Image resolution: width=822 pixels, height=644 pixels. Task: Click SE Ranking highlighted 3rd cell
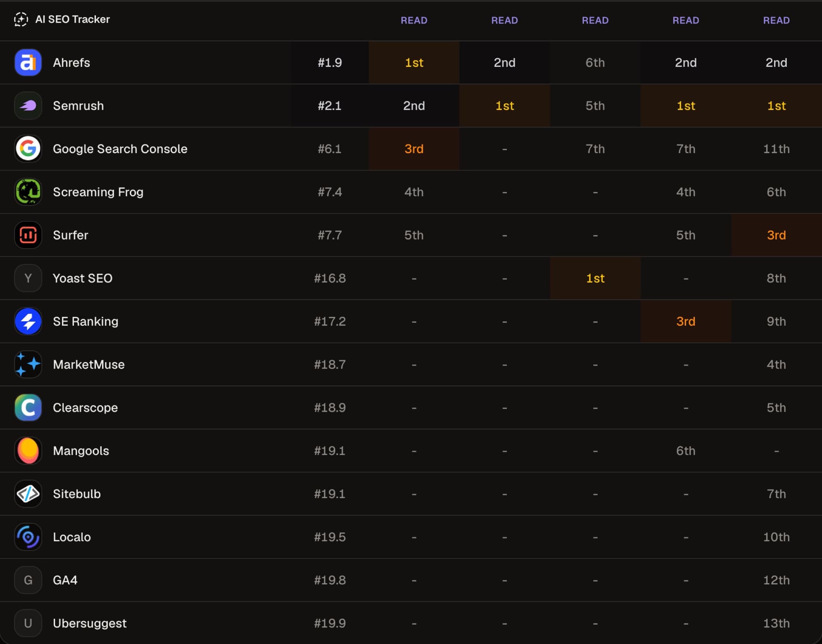coord(686,321)
